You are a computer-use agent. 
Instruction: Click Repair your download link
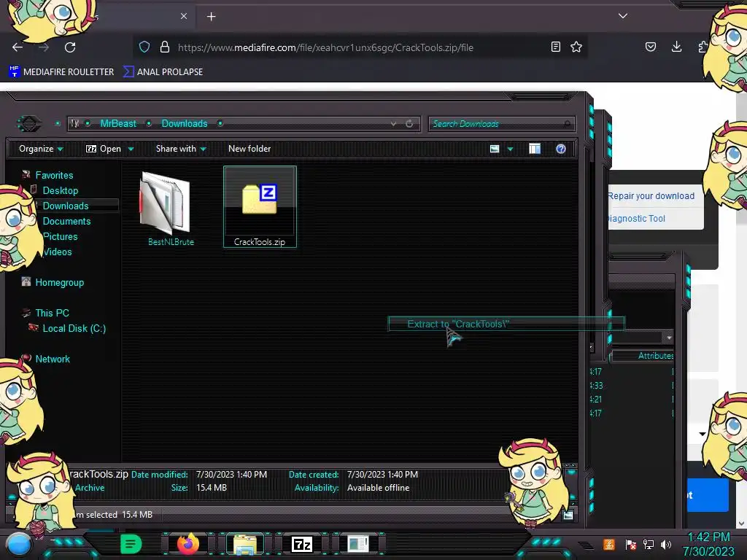[x=651, y=195]
